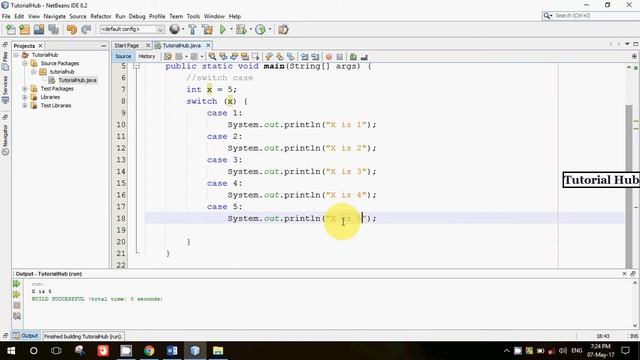Click "BUILD SUCCESSFUL" line in Output

click(97, 299)
